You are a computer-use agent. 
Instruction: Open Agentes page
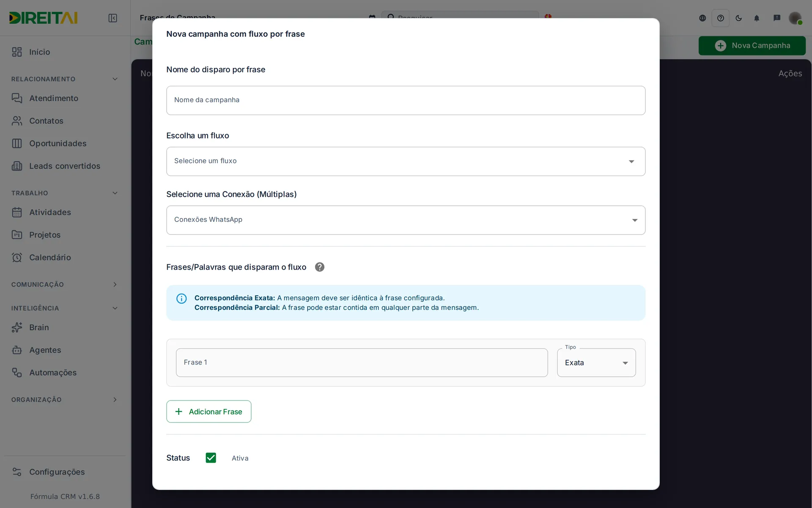[x=65, y=351]
